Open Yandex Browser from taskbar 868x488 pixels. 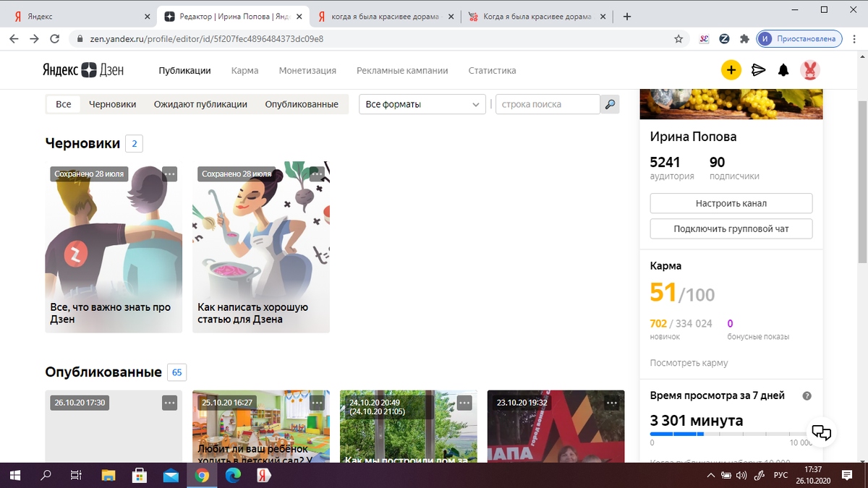[x=264, y=475]
